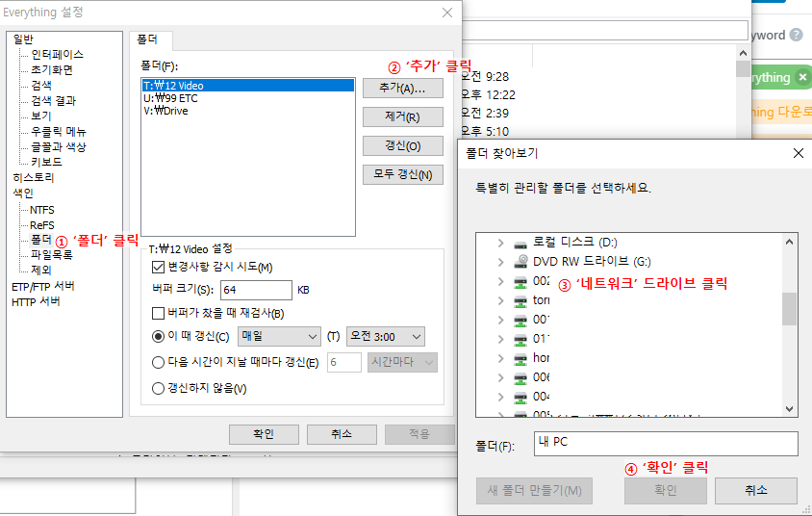Expand the 'hor' network drive node

[500, 358]
